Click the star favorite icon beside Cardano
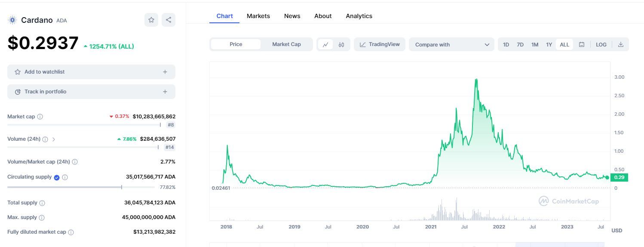 coord(151,20)
